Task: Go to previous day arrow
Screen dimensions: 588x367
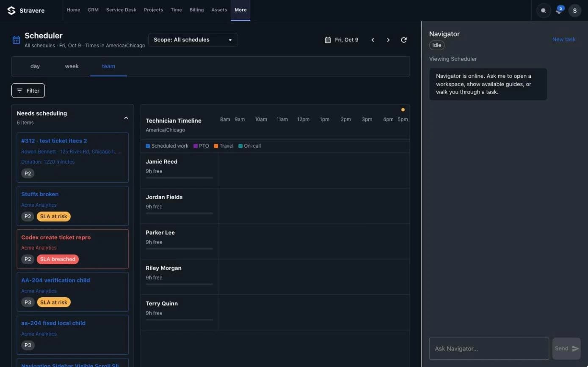Action: pos(373,40)
